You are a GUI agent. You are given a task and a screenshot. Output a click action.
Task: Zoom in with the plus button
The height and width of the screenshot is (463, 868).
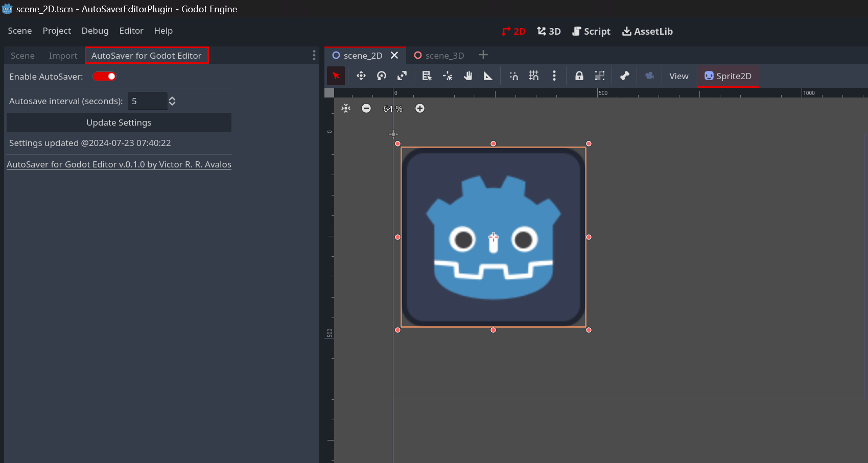click(x=420, y=108)
